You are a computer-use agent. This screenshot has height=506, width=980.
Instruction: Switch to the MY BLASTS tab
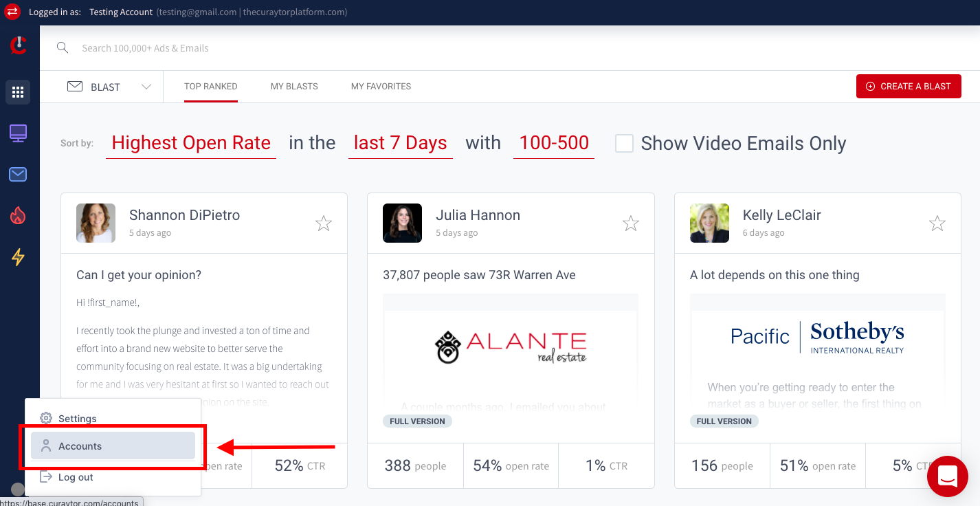pos(294,87)
